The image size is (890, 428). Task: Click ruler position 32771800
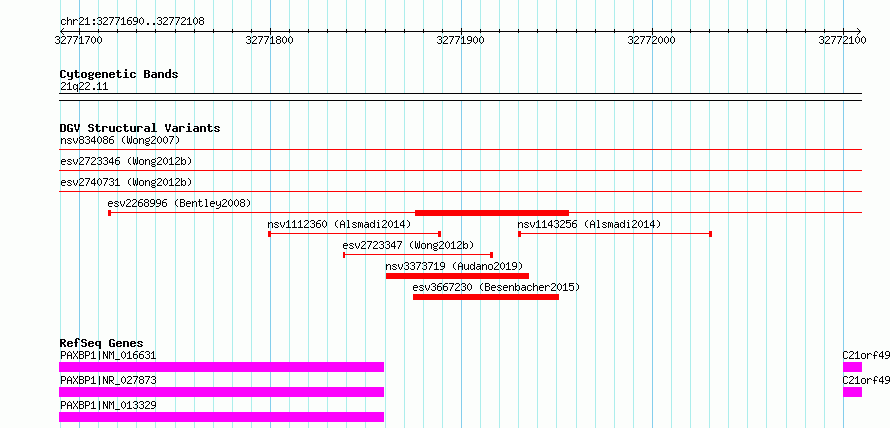click(x=270, y=40)
